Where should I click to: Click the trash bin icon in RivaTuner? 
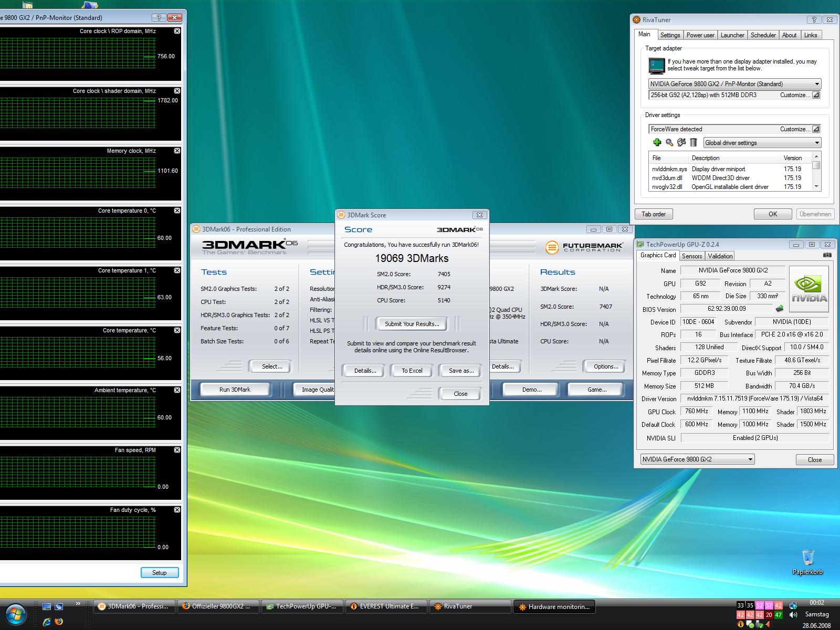(694, 142)
